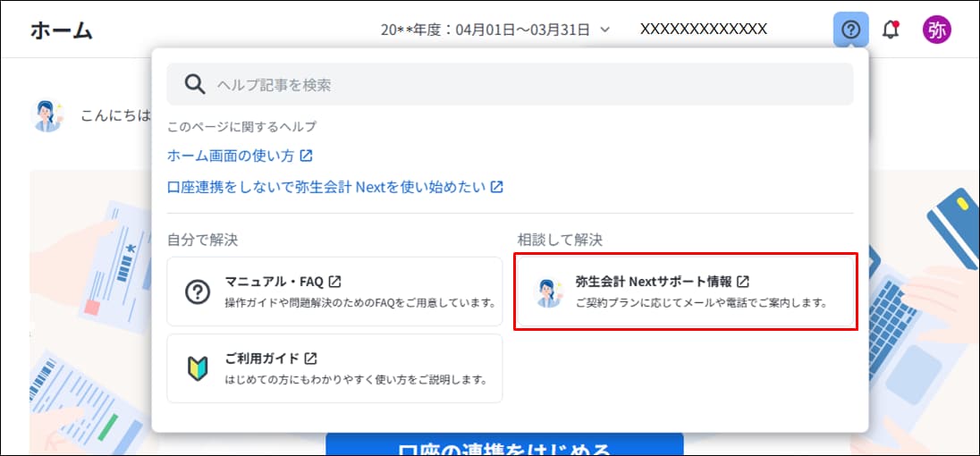
Task: Open 口座連携をしないで弥生会計 Nextを使い始めたい link
Action: 326,188
